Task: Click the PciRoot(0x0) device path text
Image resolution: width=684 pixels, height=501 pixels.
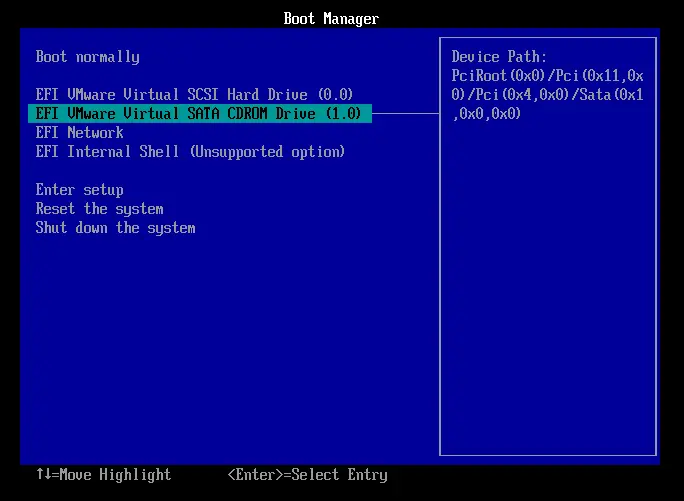Action: [547, 95]
